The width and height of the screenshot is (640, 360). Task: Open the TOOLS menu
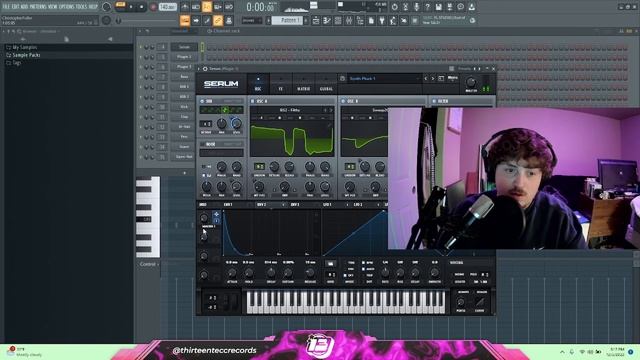tap(81, 7)
